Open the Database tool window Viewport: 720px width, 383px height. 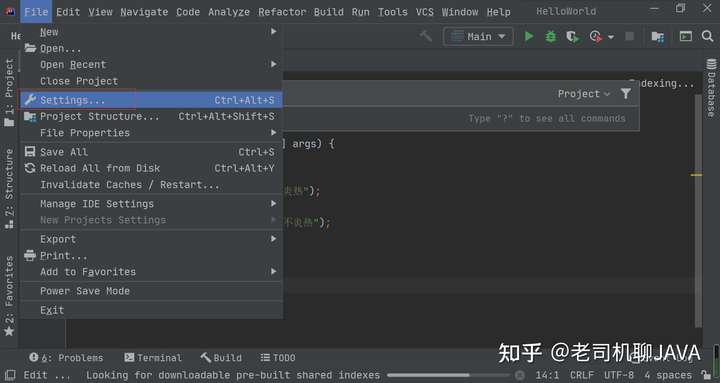(711, 88)
